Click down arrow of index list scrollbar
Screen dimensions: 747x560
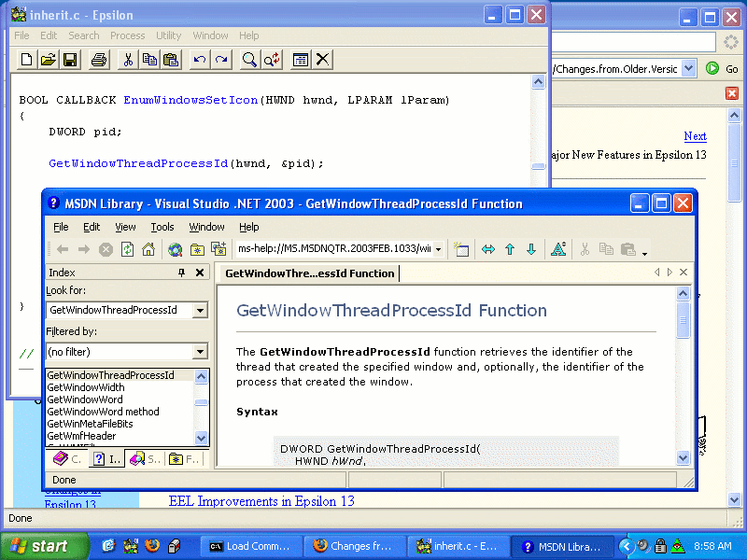201,437
